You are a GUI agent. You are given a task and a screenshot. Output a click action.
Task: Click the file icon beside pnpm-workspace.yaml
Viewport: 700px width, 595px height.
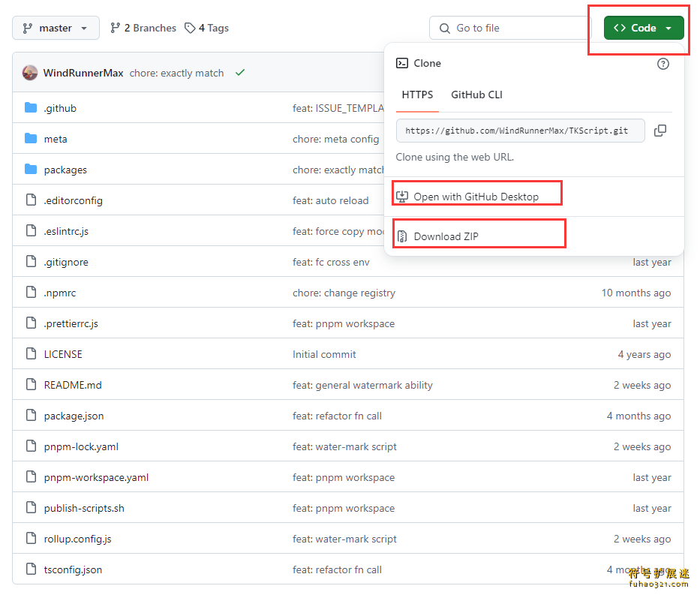31,476
